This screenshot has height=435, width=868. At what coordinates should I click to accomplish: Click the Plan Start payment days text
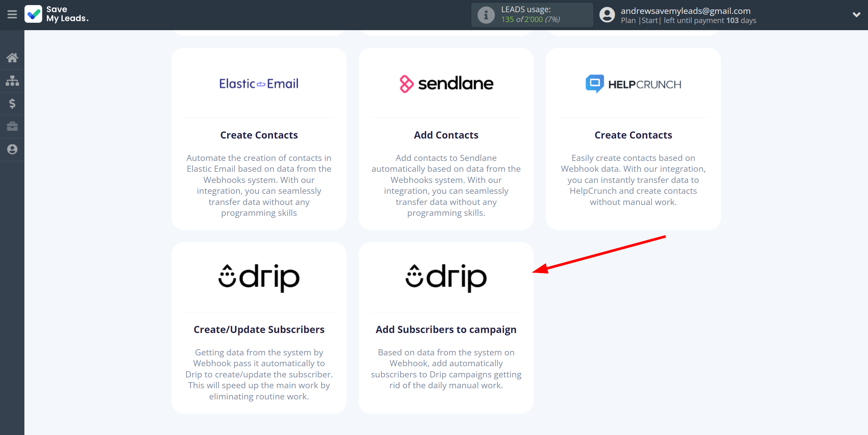(688, 20)
